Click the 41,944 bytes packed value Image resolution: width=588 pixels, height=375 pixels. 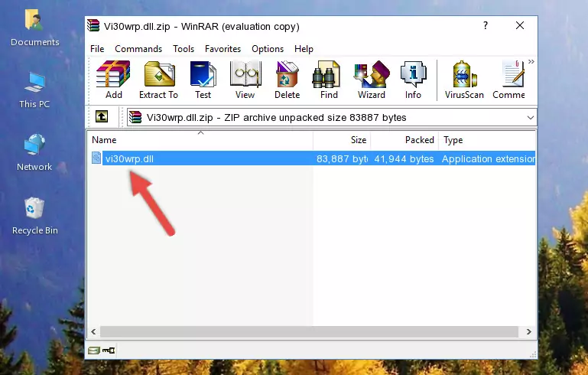tap(404, 158)
